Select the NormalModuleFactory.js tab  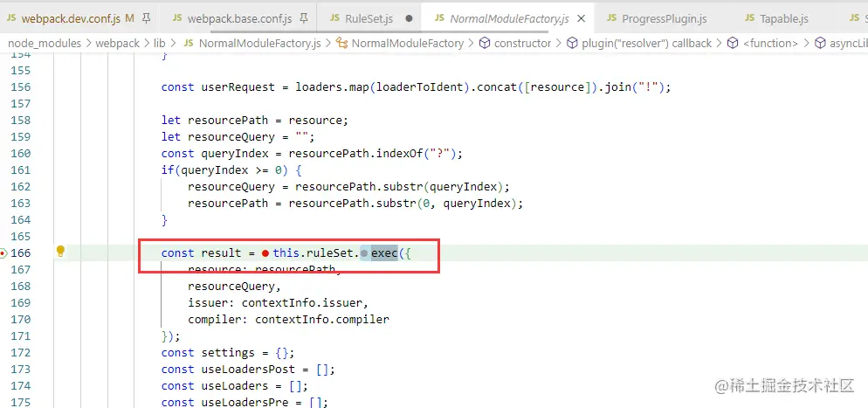(509, 18)
